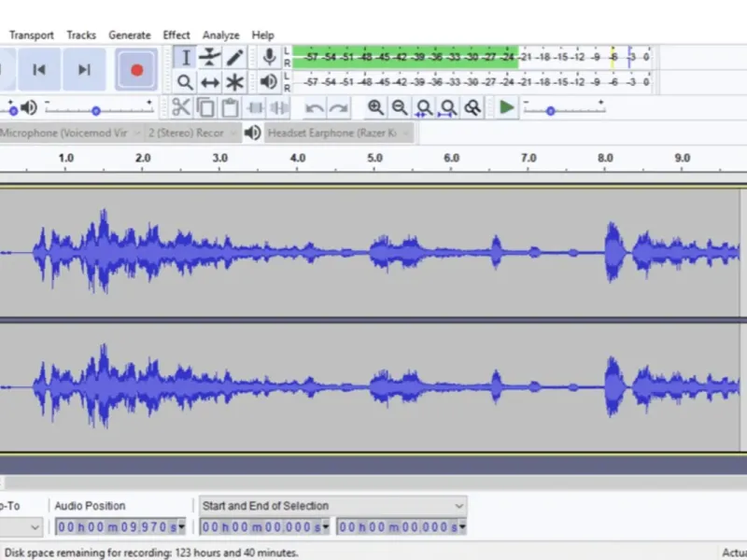Adjust the playback speed slider

[x=564, y=110]
